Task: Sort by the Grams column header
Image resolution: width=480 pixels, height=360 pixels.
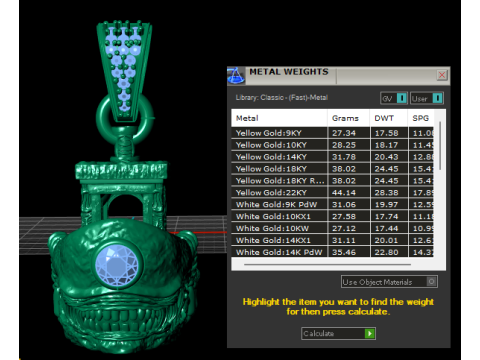Action: (x=349, y=118)
